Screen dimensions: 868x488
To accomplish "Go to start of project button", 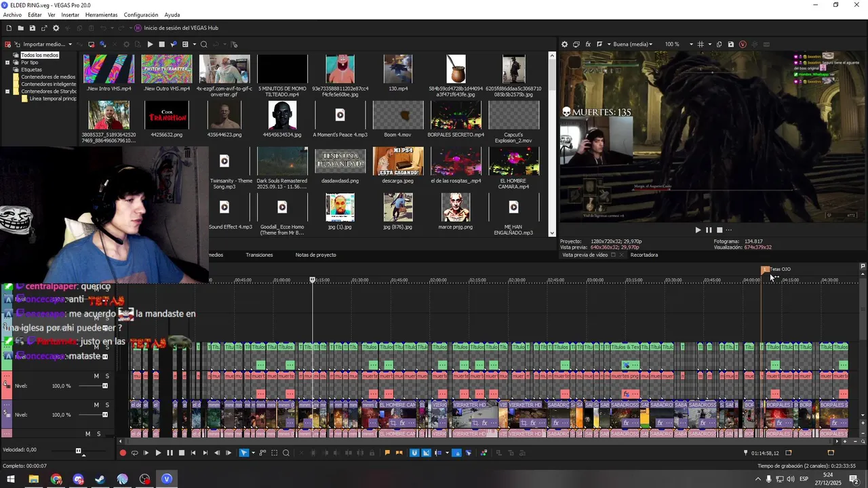I will (x=193, y=453).
